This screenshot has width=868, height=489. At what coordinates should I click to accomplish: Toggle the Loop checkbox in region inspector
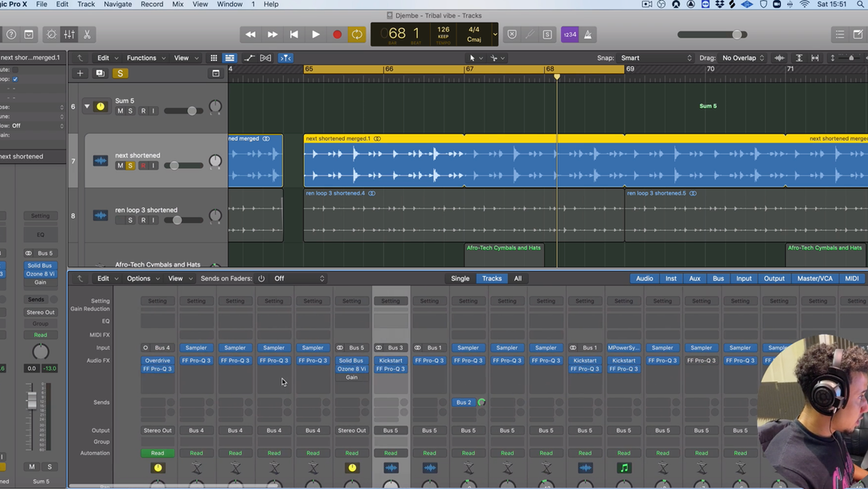pos(14,79)
